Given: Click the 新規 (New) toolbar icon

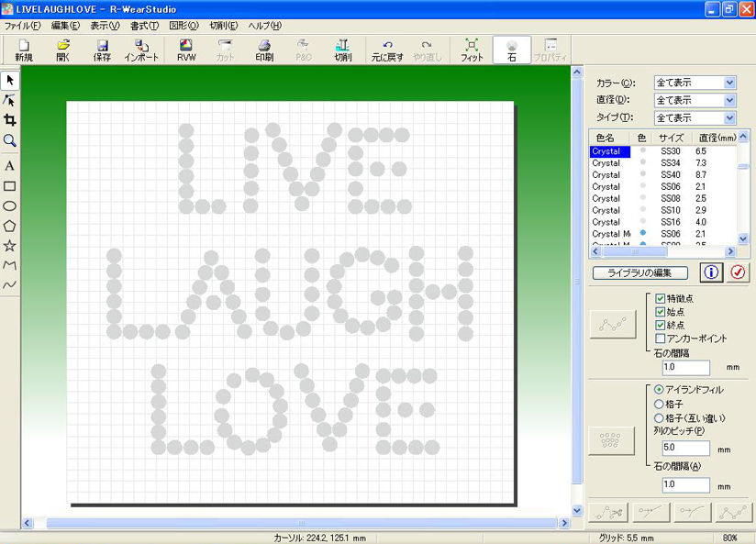Looking at the screenshot, I should tap(23, 50).
